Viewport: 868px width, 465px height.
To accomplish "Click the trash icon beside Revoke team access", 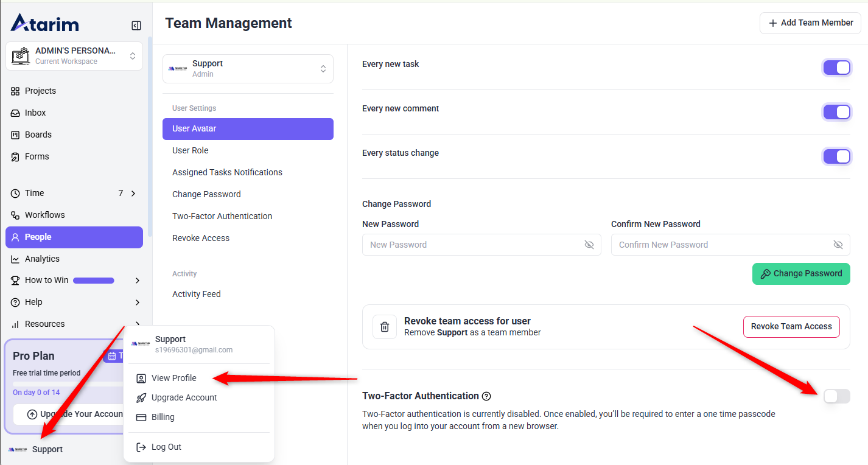I will coord(385,327).
